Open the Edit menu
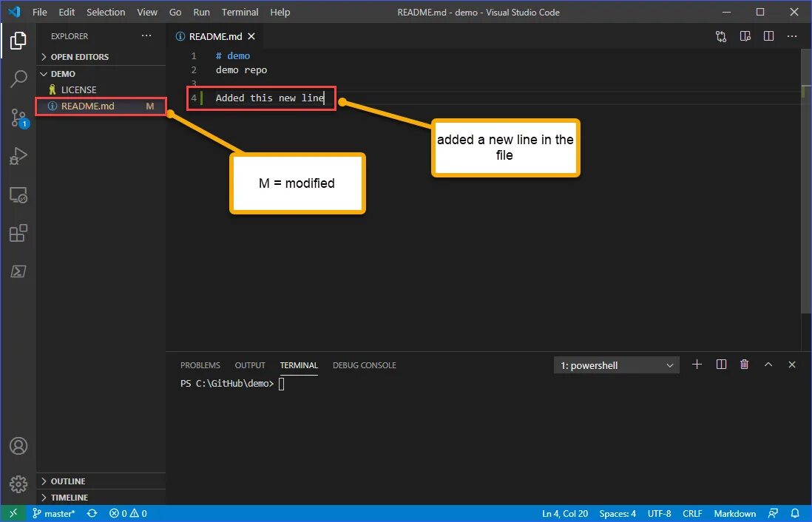Image resolution: width=812 pixels, height=522 pixels. coord(67,12)
